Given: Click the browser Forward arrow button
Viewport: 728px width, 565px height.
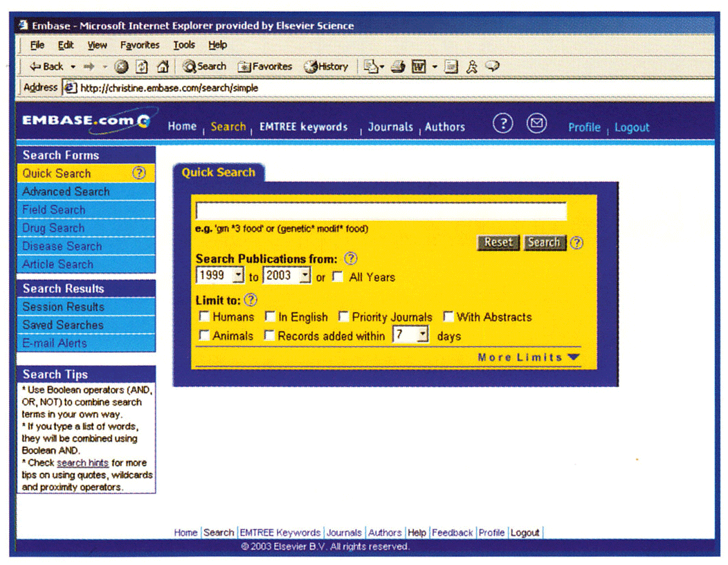Looking at the screenshot, I should (x=89, y=66).
